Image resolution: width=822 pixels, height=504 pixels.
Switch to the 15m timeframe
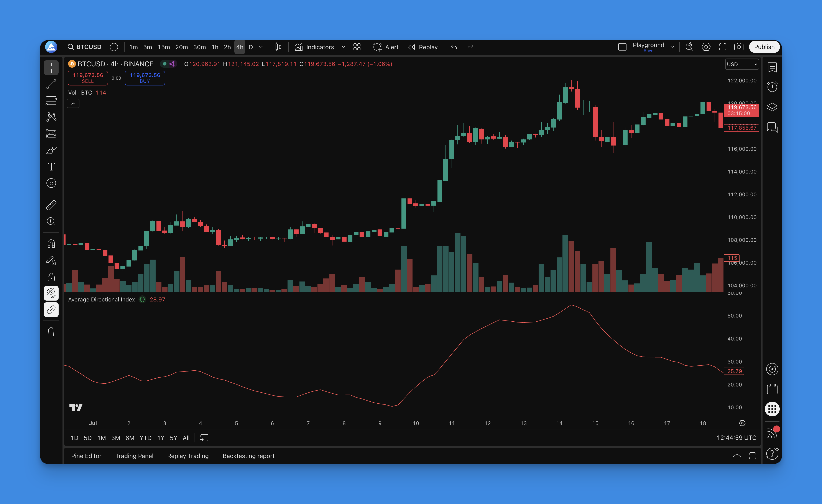tap(163, 47)
